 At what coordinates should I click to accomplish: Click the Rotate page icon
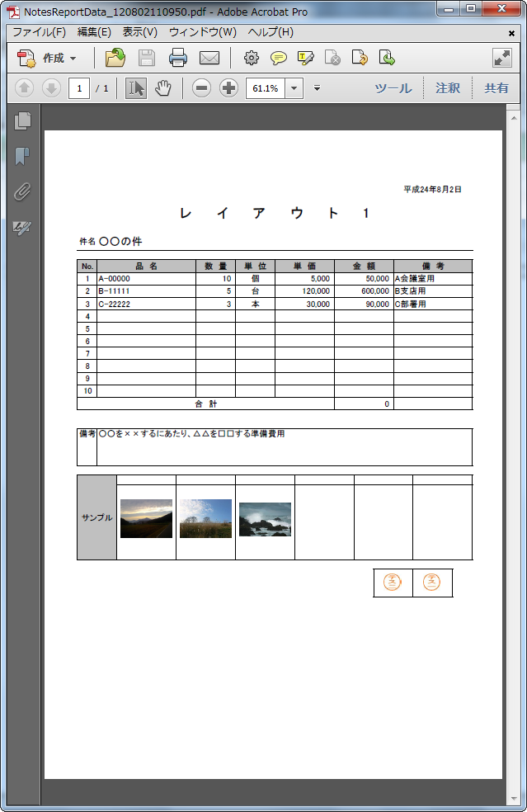360,58
